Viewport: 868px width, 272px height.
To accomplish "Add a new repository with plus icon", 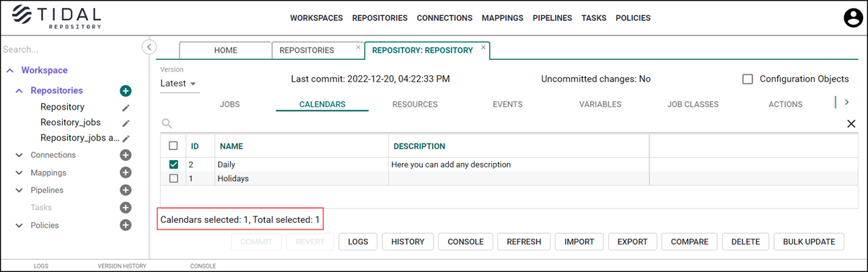I will pos(125,91).
